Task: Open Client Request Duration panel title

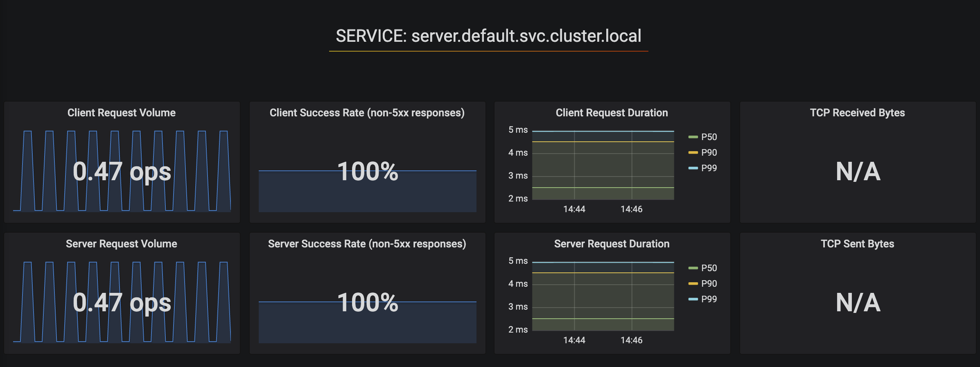Action: (x=612, y=113)
